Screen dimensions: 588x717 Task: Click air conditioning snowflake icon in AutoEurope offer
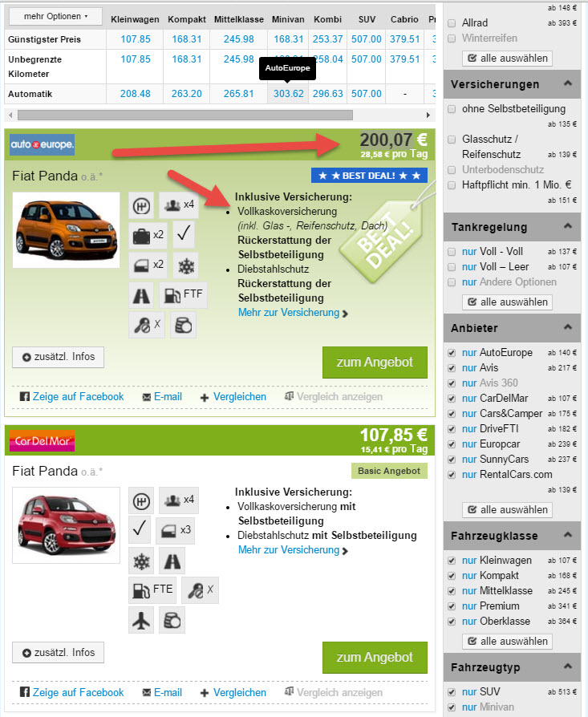(186, 265)
